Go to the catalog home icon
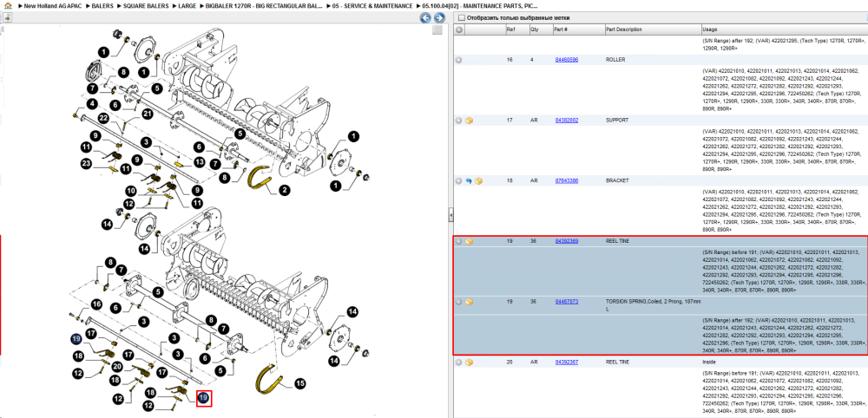 pyautogui.click(x=8, y=5)
